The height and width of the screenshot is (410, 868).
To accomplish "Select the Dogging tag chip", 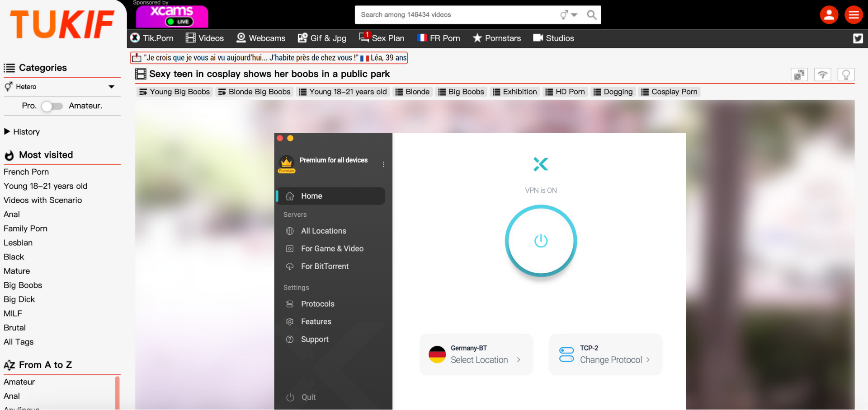I will click(613, 92).
